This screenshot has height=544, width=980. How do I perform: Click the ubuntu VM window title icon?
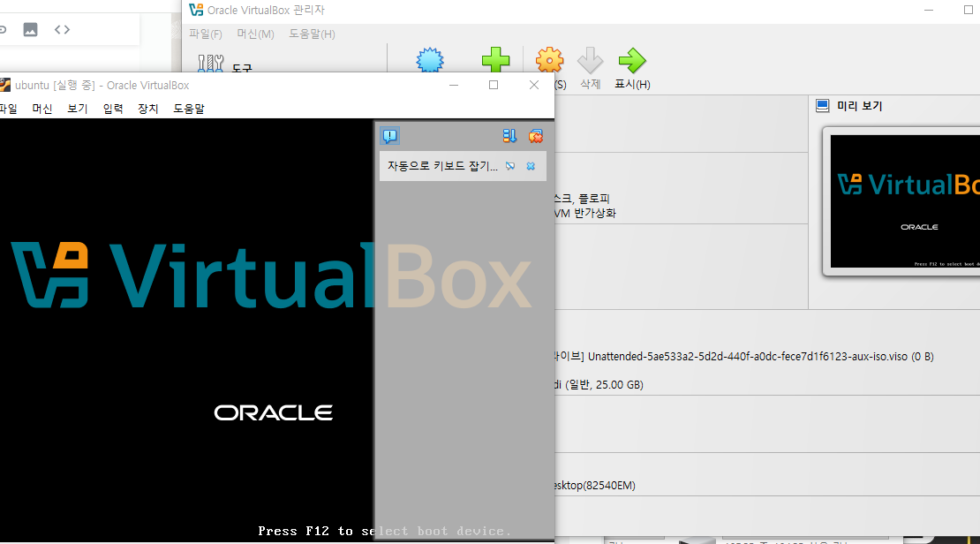[5, 85]
